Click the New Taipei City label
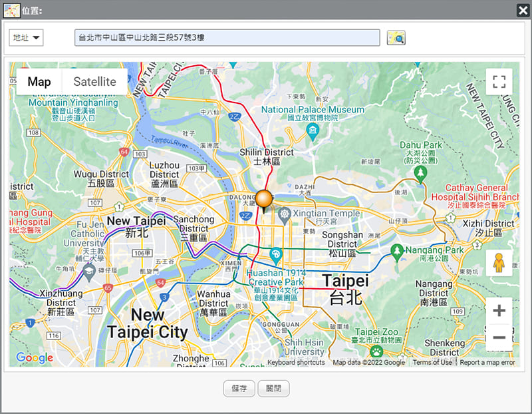This screenshot has height=414, width=532. 148,323
